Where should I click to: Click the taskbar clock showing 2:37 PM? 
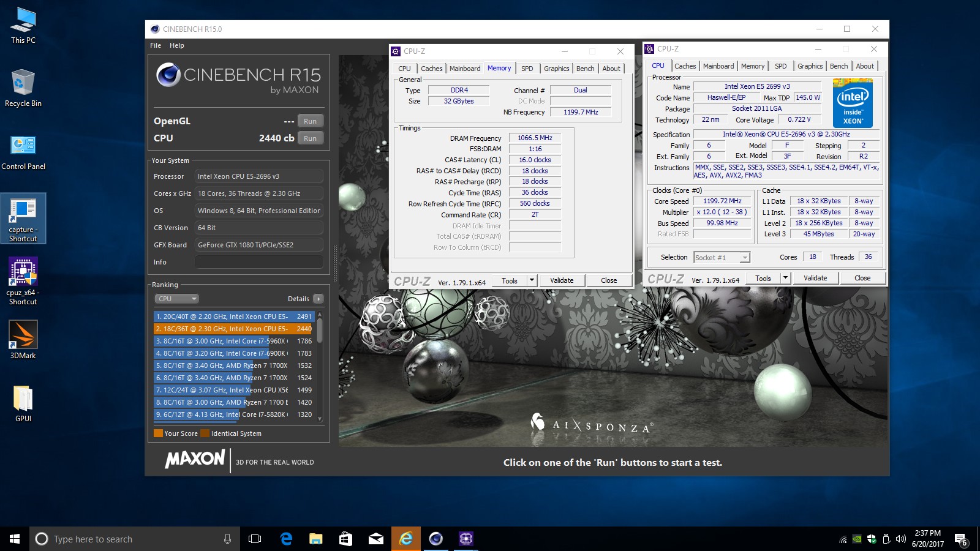click(x=928, y=539)
